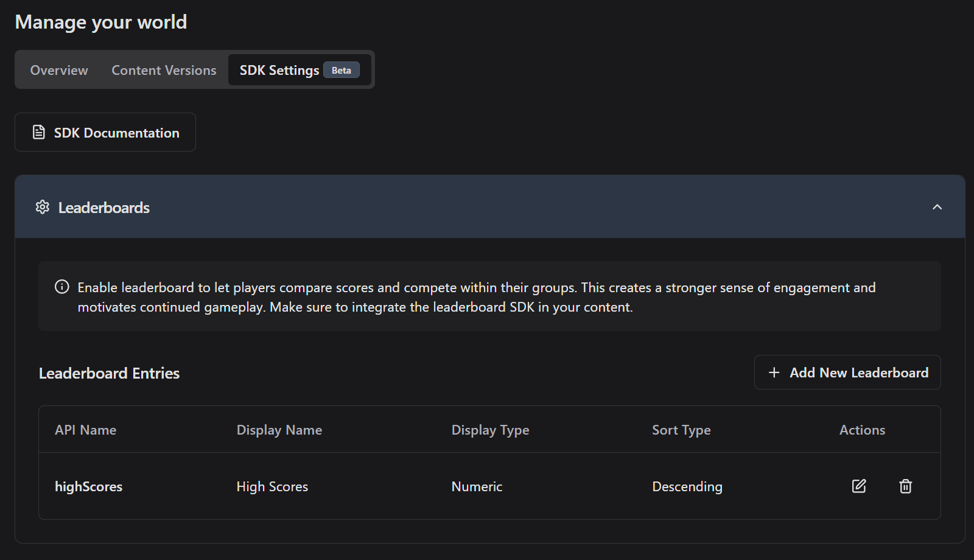The image size is (974, 560).
Task: Click the Beta badge on SDK Settings
Action: click(341, 70)
